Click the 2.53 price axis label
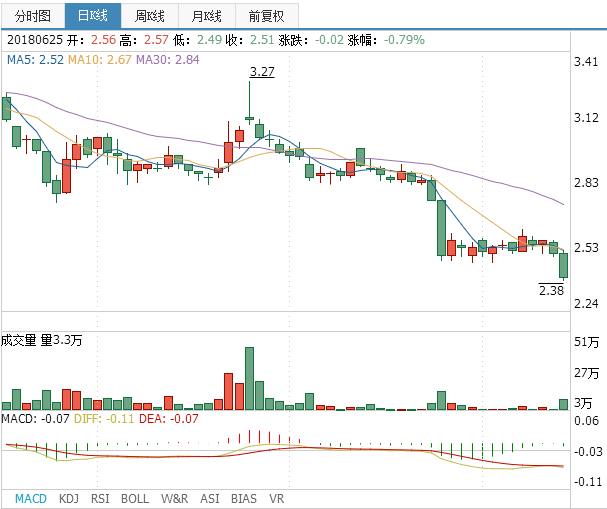This screenshot has width=607, height=509. click(x=586, y=247)
